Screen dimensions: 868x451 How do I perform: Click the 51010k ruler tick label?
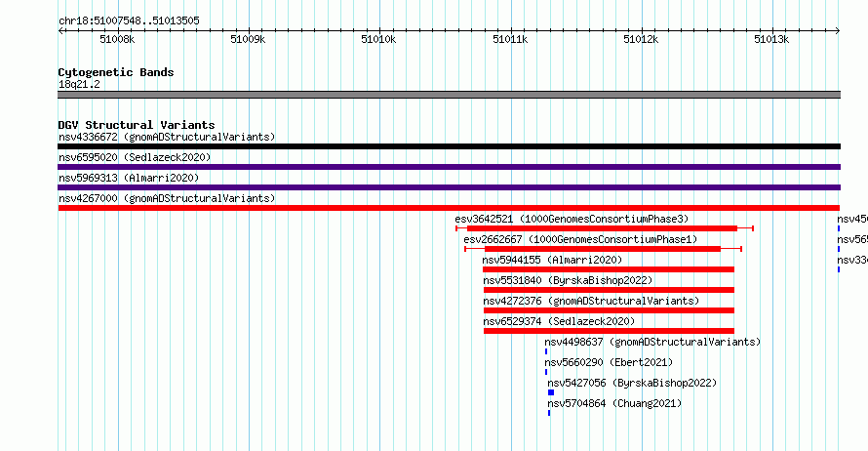click(378, 39)
